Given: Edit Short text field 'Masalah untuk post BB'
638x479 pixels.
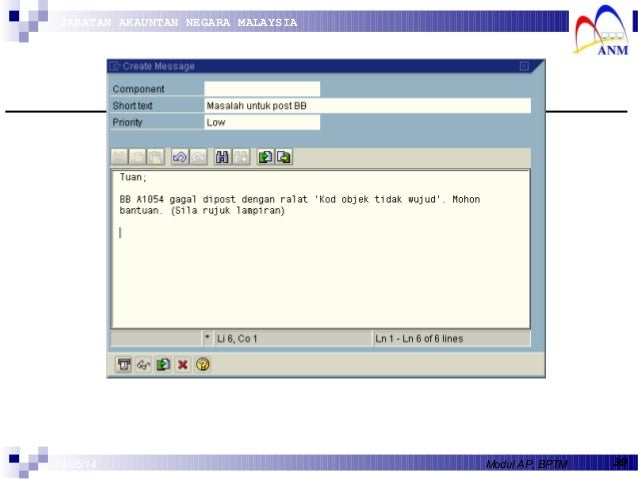Looking at the screenshot, I should coord(367,106).
